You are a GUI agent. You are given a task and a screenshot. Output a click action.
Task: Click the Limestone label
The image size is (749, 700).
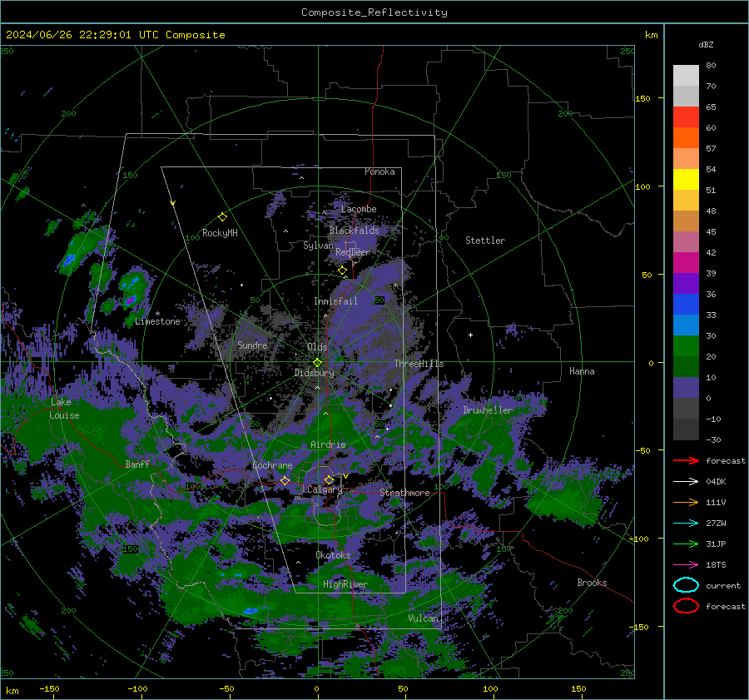click(x=157, y=321)
